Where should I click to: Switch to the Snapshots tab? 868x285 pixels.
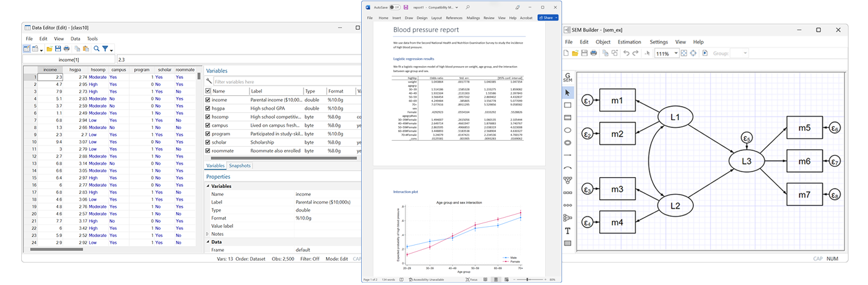(239, 166)
